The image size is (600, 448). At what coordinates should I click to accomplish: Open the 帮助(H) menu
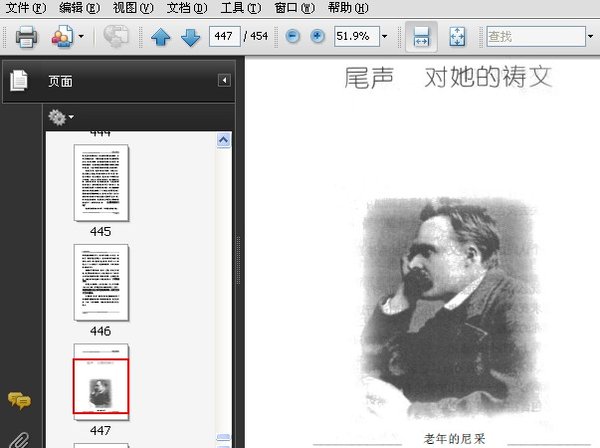click(348, 8)
